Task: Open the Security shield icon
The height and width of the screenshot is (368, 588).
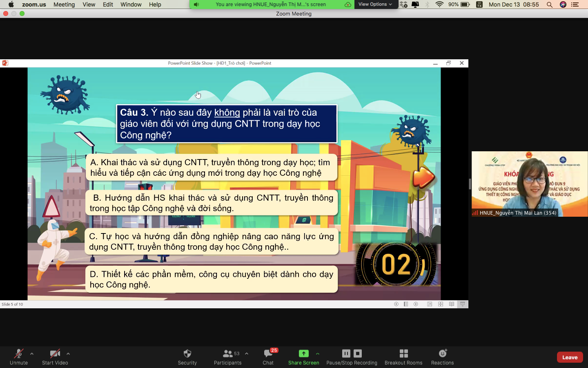Action: (x=187, y=354)
